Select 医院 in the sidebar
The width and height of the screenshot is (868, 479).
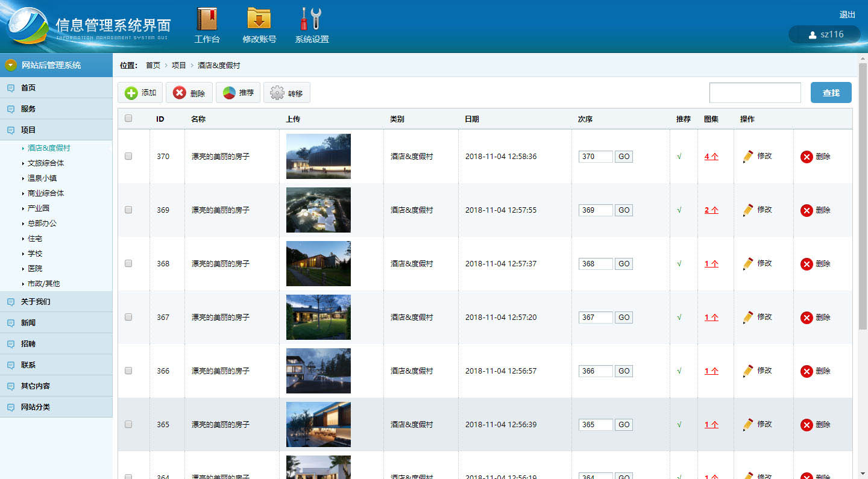(35, 269)
